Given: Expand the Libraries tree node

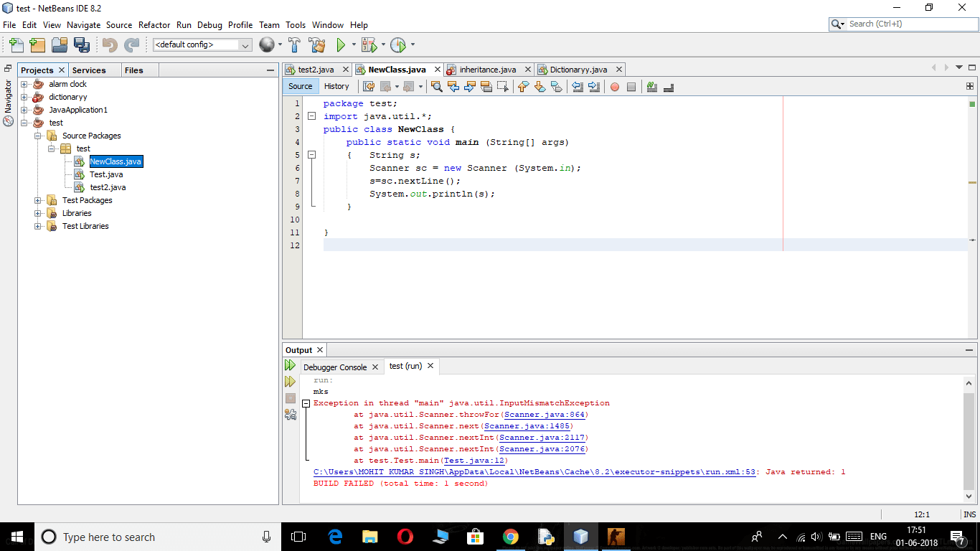Looking at the screenshot, I should click(x=38, y=213).
